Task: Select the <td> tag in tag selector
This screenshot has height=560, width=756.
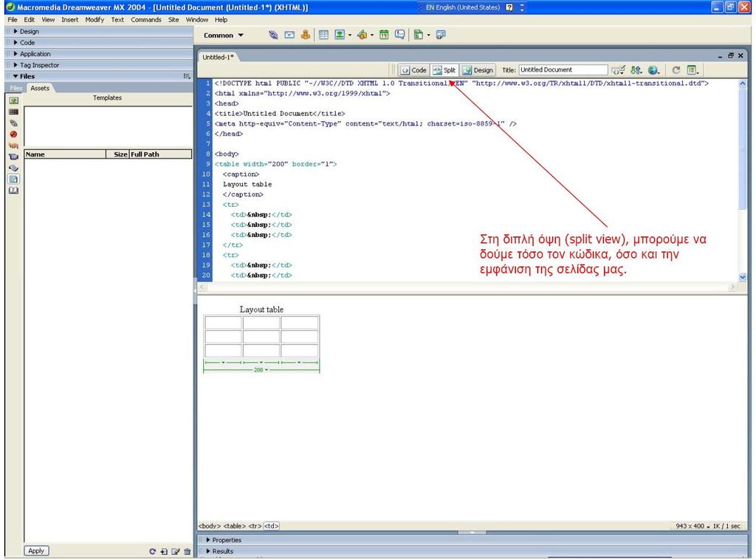Action: (272, 526)
